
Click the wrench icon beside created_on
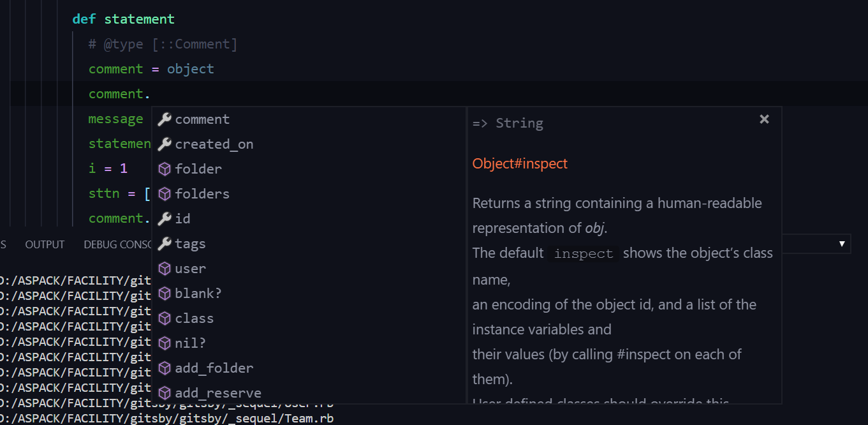[x=165, y=144]
